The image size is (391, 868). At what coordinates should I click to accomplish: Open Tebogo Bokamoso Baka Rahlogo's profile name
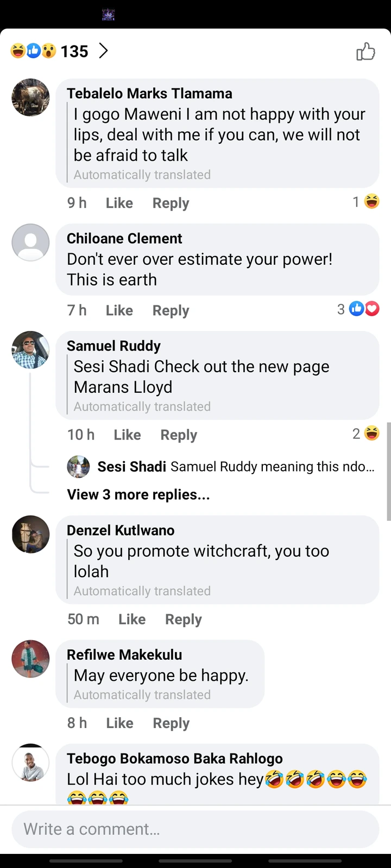pos(174,758)
